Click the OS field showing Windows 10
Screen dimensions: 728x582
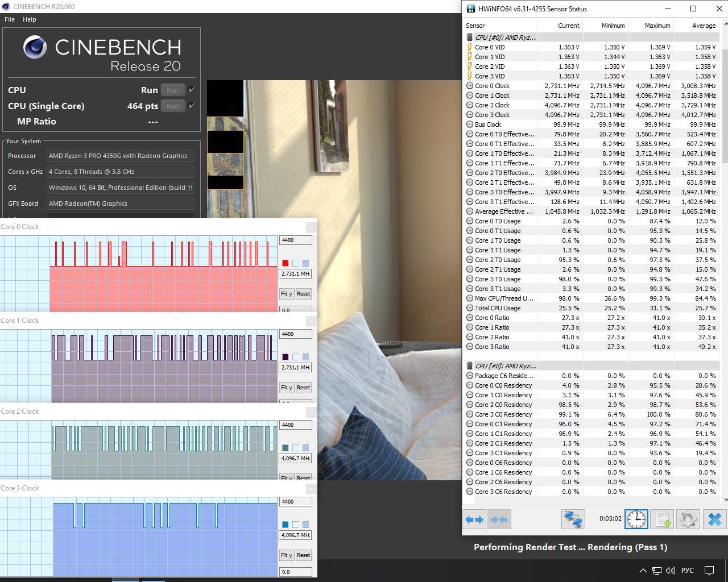[x=120, y=188]
